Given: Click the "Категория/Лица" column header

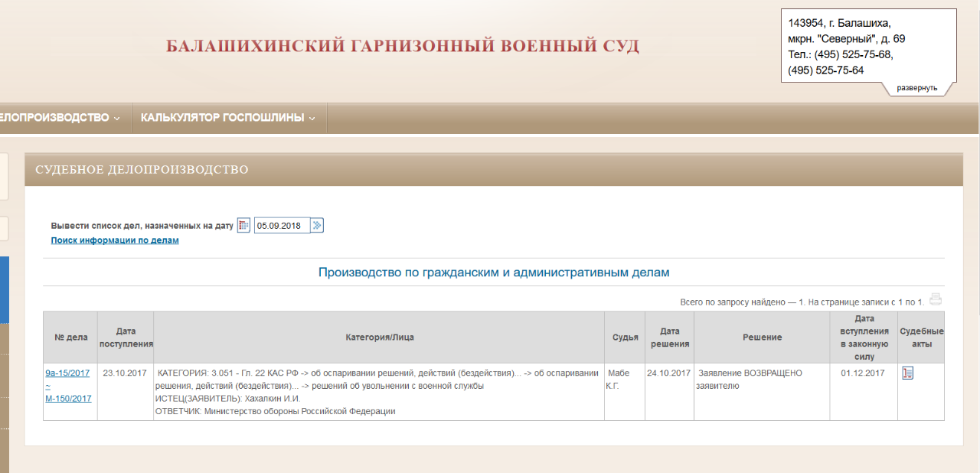Looking at the screenshot, I should coord(379,338).
